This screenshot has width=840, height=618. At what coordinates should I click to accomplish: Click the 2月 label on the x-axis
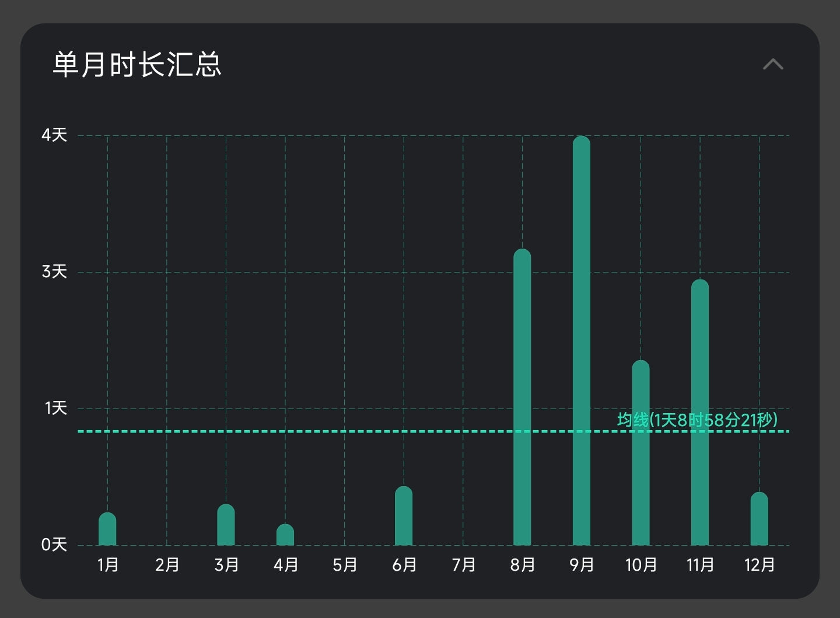point(167,565)
